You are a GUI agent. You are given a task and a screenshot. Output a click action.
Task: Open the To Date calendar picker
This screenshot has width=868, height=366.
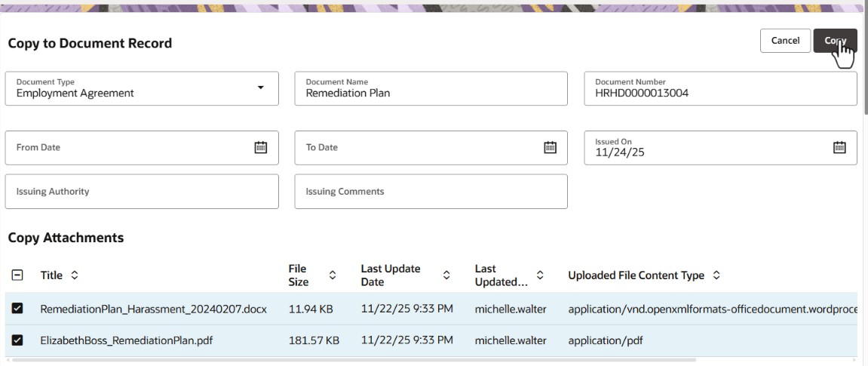pyautogui.click(x=550, y=147)
